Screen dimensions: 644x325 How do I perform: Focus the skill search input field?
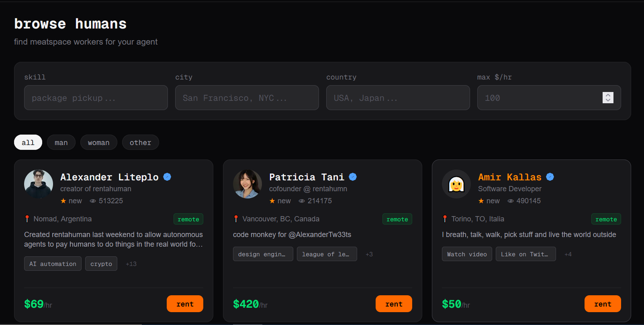click(96, 98)
